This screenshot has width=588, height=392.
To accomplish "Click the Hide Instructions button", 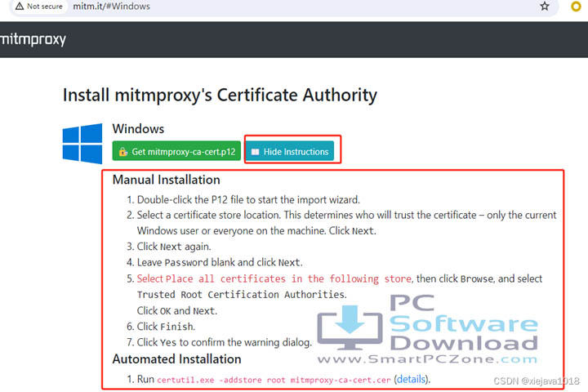I will (290, 151).
